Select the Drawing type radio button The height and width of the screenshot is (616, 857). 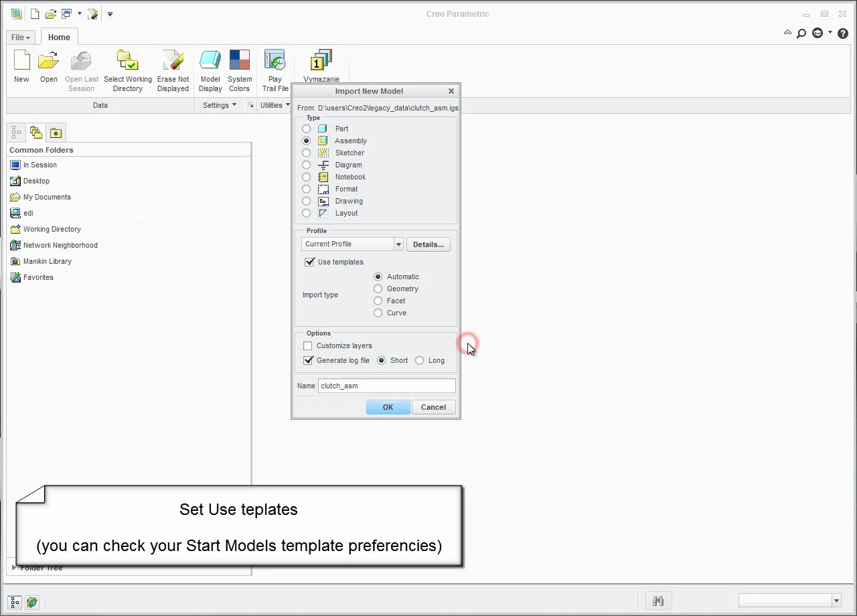click(307, 201)
